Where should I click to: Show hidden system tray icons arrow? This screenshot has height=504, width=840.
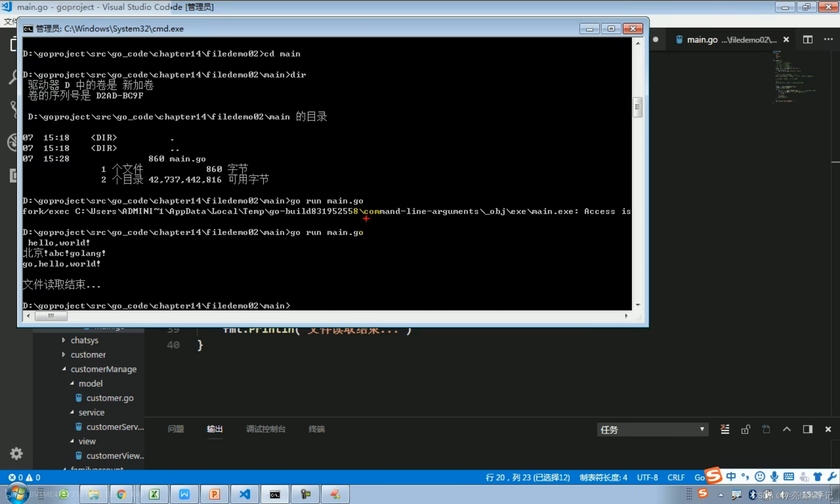pyautogui.click(x=721, y=495)
